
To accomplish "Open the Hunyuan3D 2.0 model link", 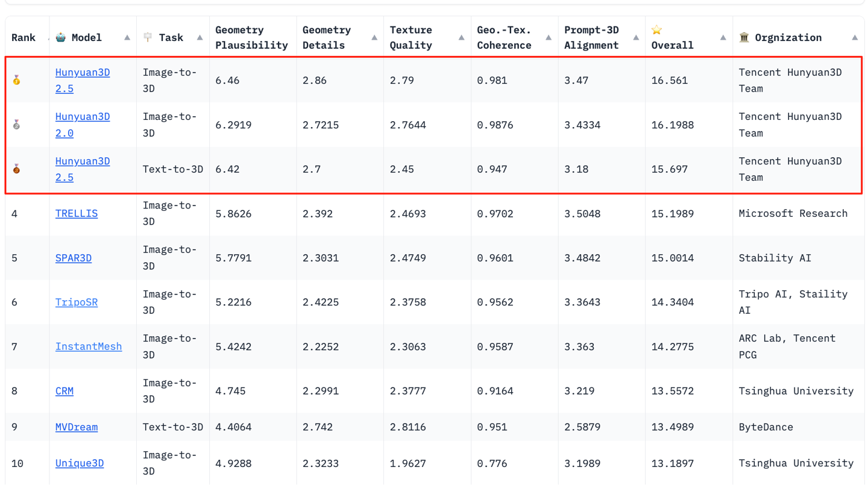I will tap(83, 125).
